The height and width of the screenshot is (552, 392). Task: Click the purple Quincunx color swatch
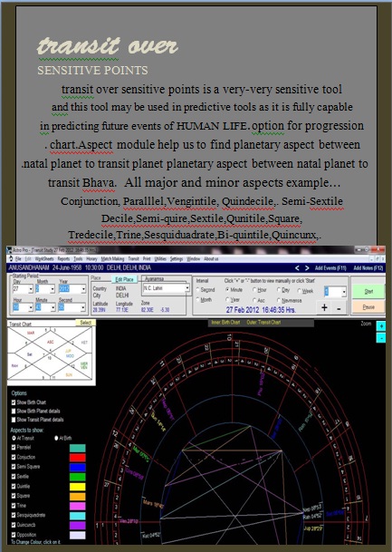point(77,526)
